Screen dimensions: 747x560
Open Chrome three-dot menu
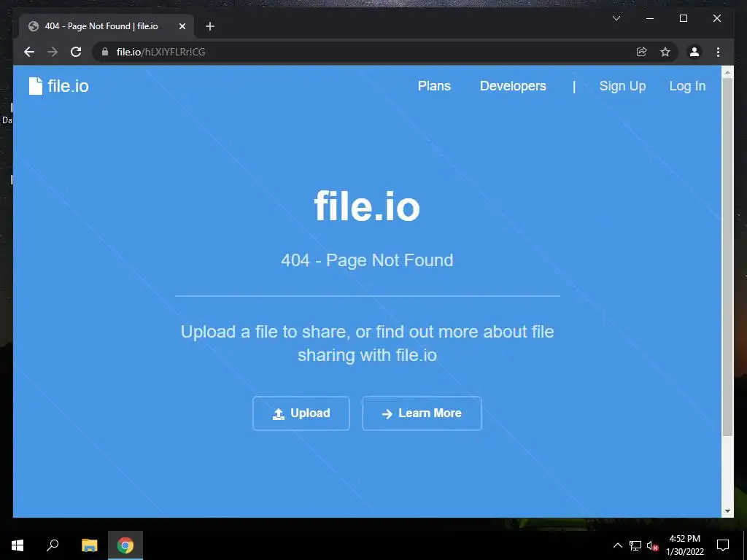tap(718, 52)
